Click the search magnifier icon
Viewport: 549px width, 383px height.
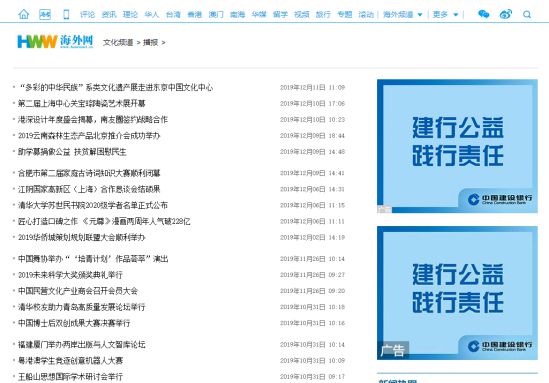[x=527, y=15]
